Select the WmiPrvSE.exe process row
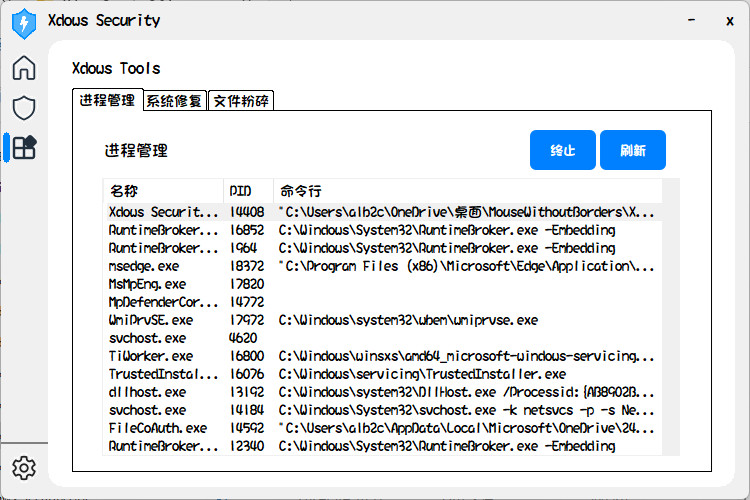750x500 pixels. point(383,320)
